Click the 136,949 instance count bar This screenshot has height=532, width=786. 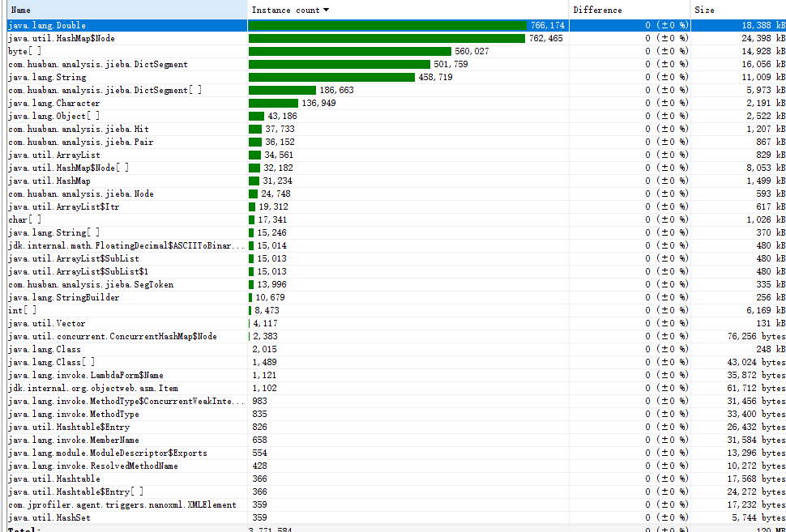pos(273,104)
